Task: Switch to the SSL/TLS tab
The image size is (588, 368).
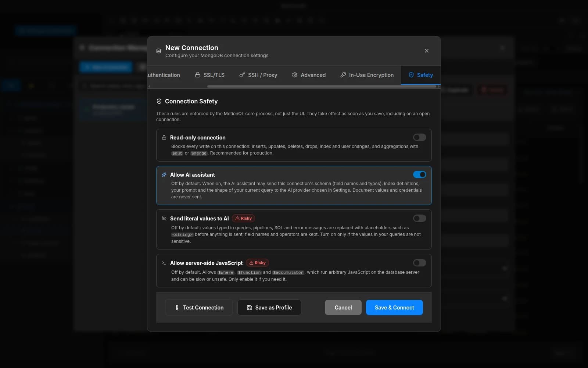Action: 209,75
